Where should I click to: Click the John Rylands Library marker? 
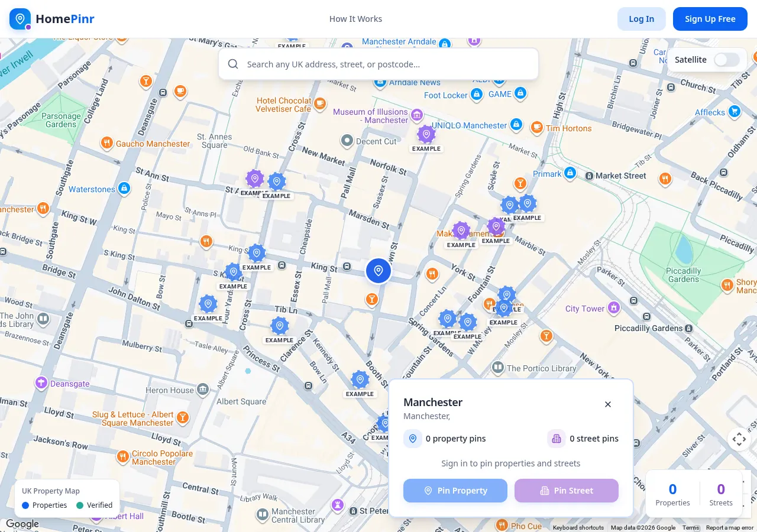pos(43,320)
